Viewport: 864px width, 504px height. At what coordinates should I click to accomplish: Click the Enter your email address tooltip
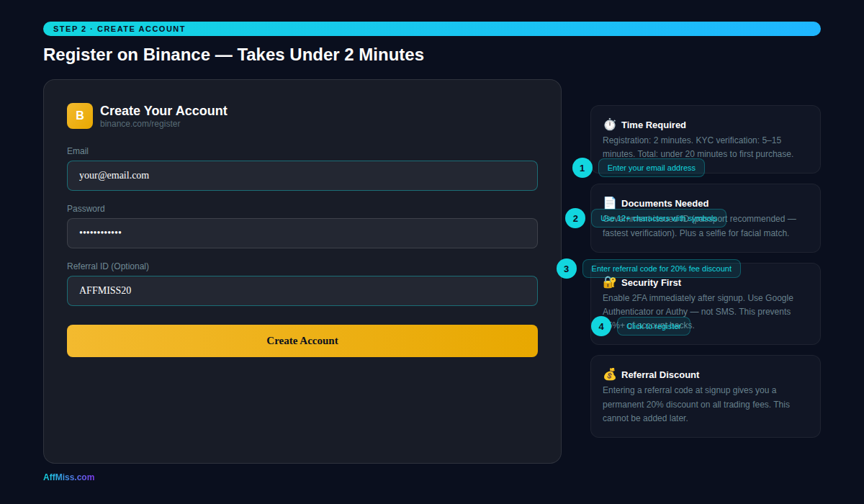coord(652,168)
